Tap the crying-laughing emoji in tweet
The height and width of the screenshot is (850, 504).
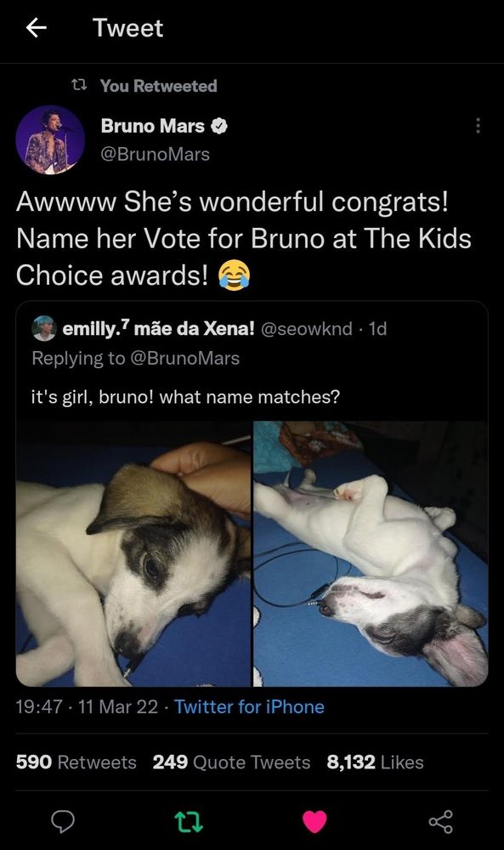234,275
